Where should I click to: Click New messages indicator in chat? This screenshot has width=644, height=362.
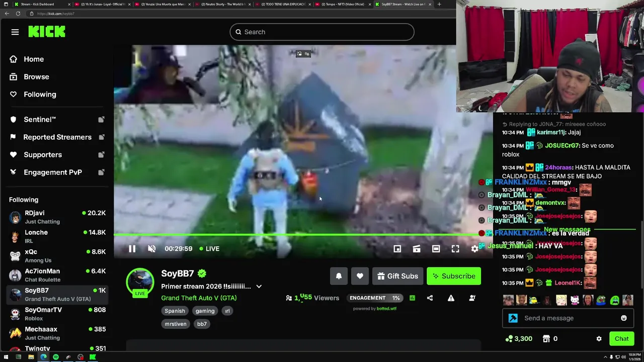(567, 229)
